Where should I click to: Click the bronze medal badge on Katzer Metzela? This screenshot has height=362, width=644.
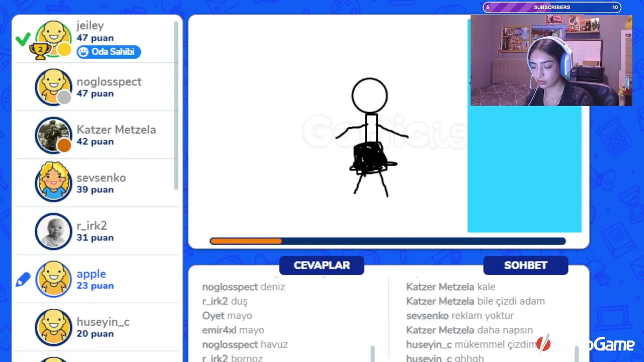tap(64, 145)
